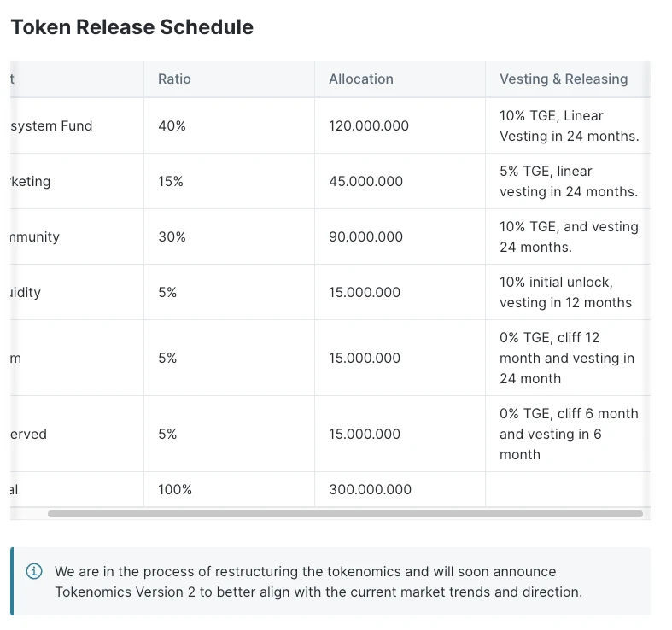The height and width of the screenshot is (630, 672).
Task: Click the Tokenomics Version 2 notice text
Action: (318, 581)
